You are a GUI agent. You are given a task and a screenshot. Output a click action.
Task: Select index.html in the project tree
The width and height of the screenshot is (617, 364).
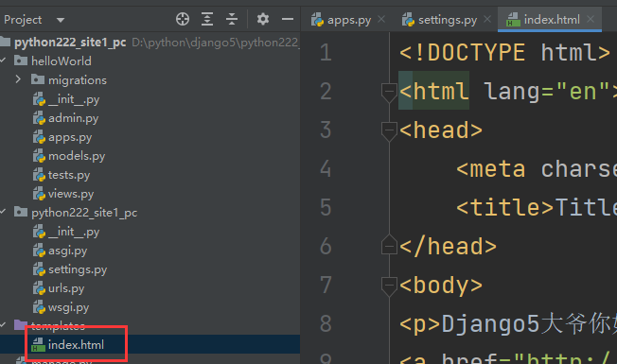(76, 345)
